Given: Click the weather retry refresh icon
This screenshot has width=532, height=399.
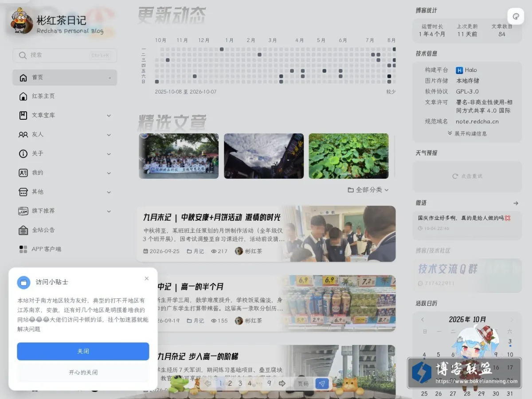Looking at the screenshot, I should click(455, 176).
